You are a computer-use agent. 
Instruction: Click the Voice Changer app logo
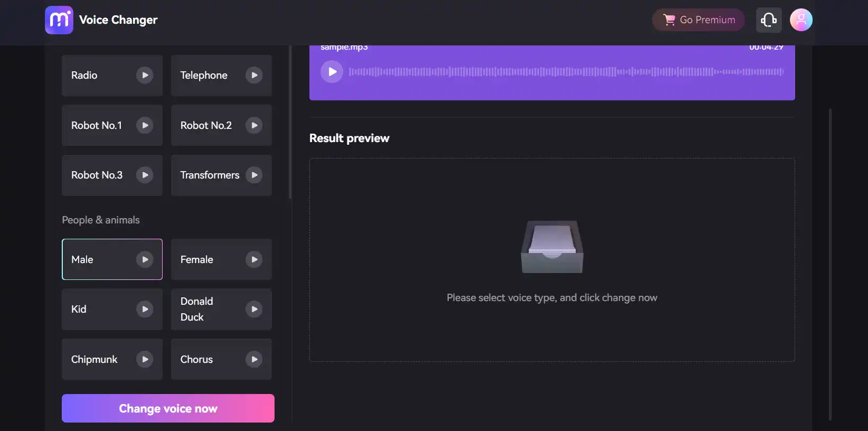(x=59, y=20)
